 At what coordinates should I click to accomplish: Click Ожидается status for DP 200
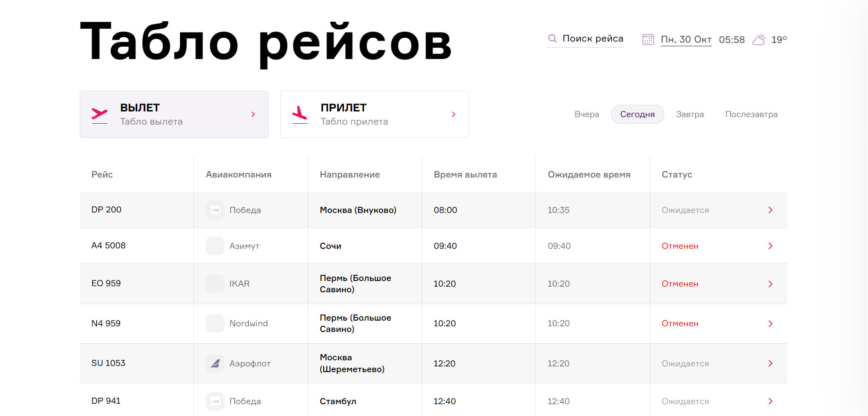click(685, 210)
